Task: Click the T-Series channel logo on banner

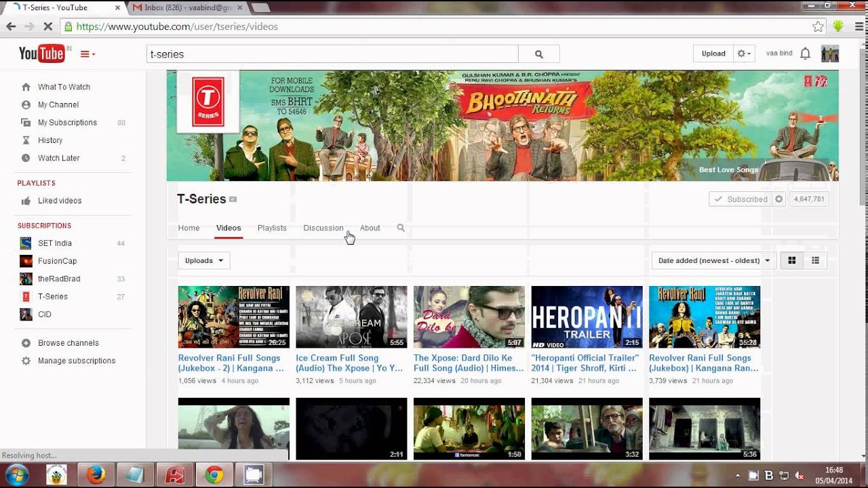Action: [x=208, y=102]
